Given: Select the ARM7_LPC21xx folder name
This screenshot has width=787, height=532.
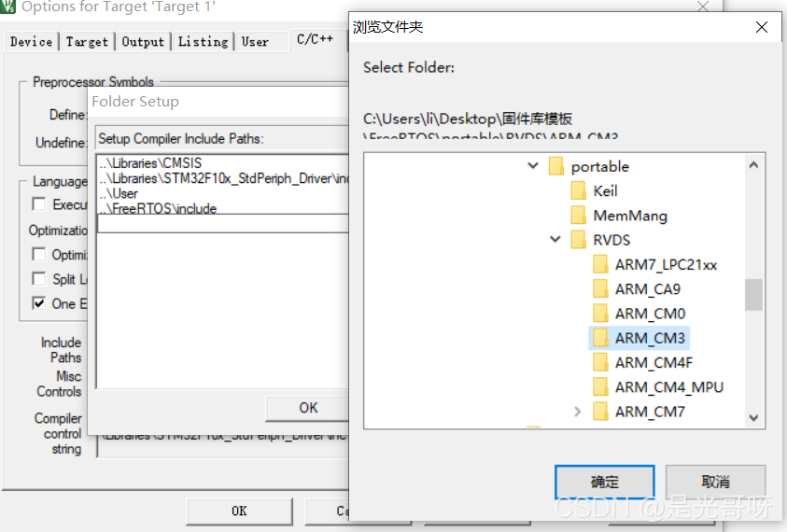Looking at the screenshot, I should click(666, 265).
